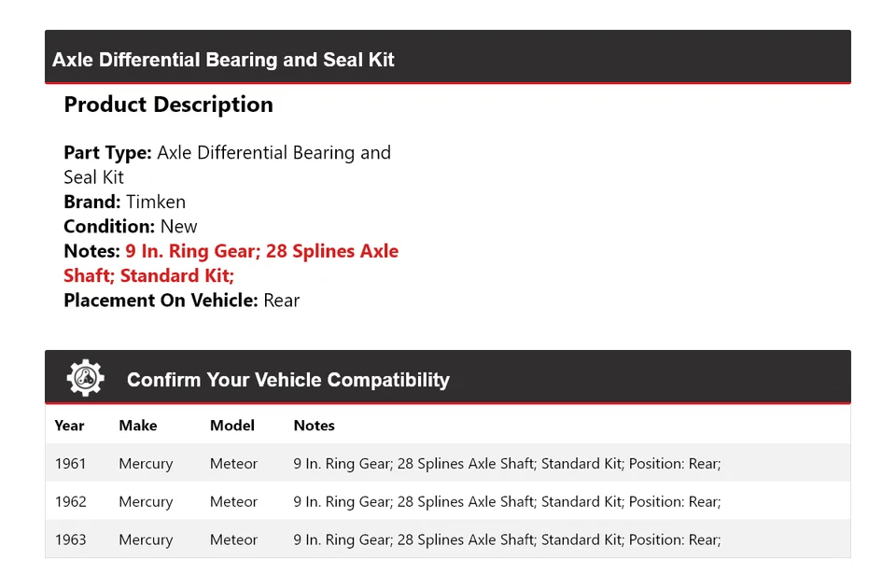Click the Part Type label

(107, 152)
